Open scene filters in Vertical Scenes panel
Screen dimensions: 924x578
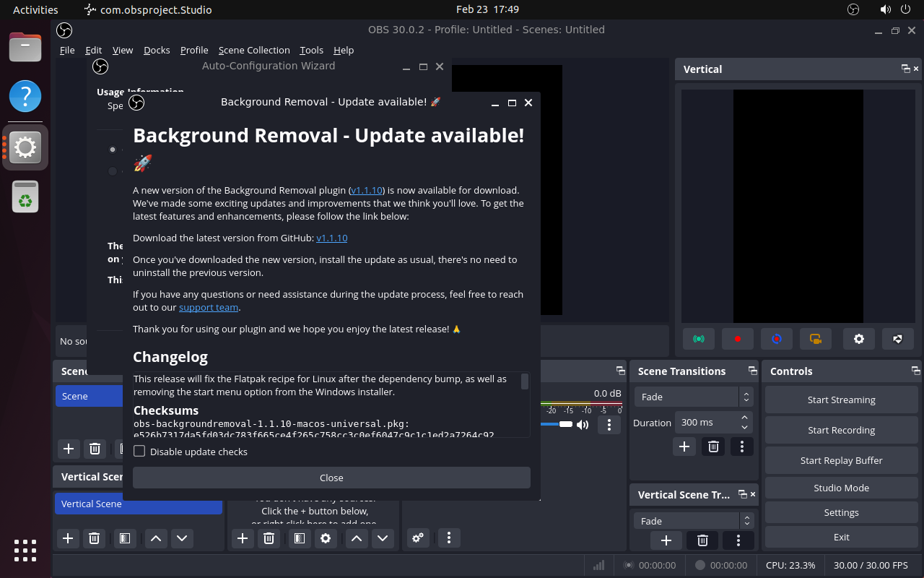point(125,538)
